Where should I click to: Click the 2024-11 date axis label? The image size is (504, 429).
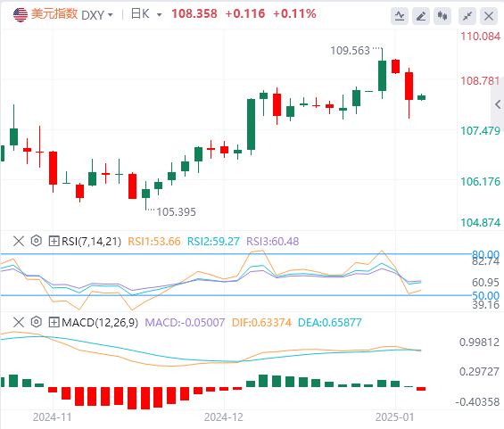52,417
